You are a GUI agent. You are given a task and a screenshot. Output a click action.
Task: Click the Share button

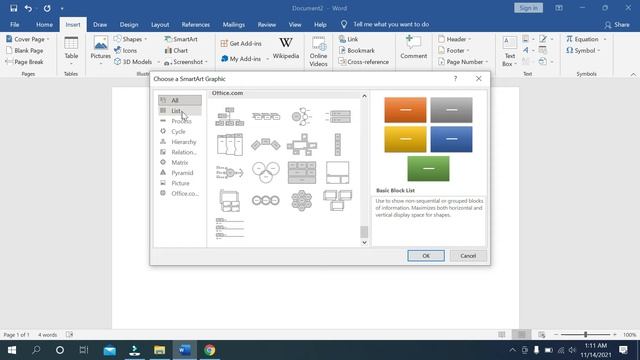point(617,24)
